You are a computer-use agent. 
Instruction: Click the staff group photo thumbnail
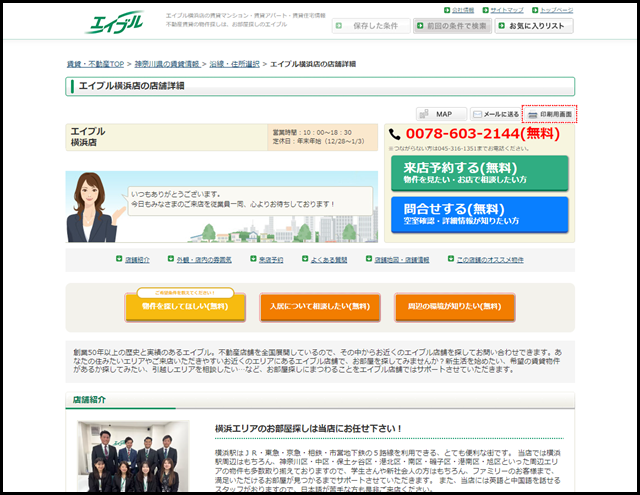(133, 456)
